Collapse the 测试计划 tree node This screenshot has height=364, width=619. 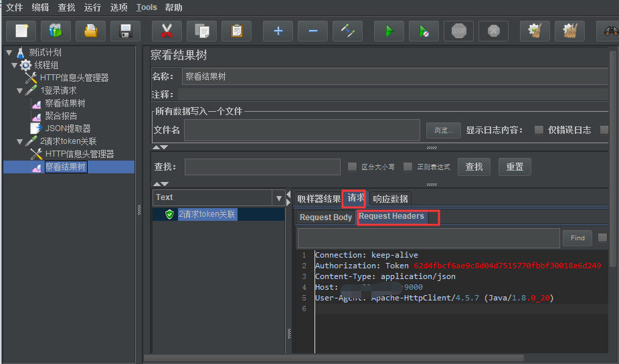[9, 52]
